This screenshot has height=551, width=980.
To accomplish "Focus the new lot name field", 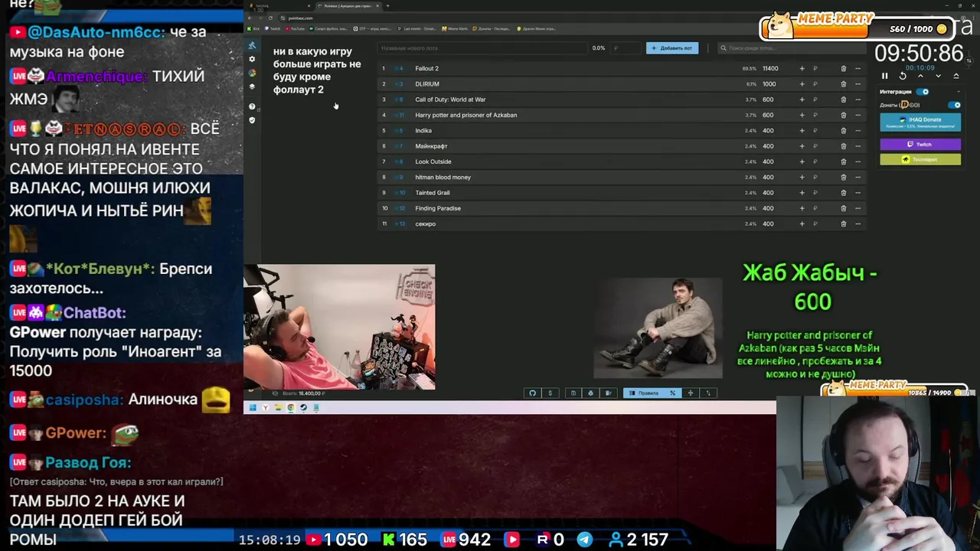I will (x=482, y=48).
